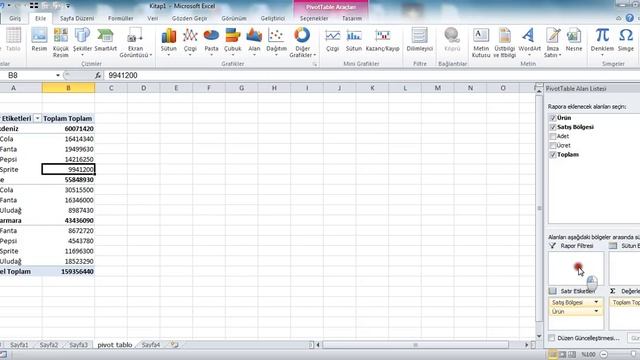Click the insert function fx button
Viewport: 640px width, 360px height.
[x=98, y=76]
